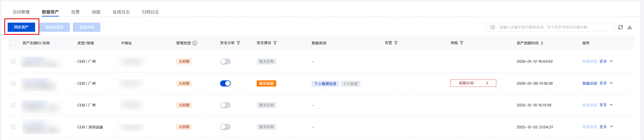Viewport: 644px width, 140px height.
Task: Sort by 资产创建时间 using sort icon
Action: coord(542,43)
